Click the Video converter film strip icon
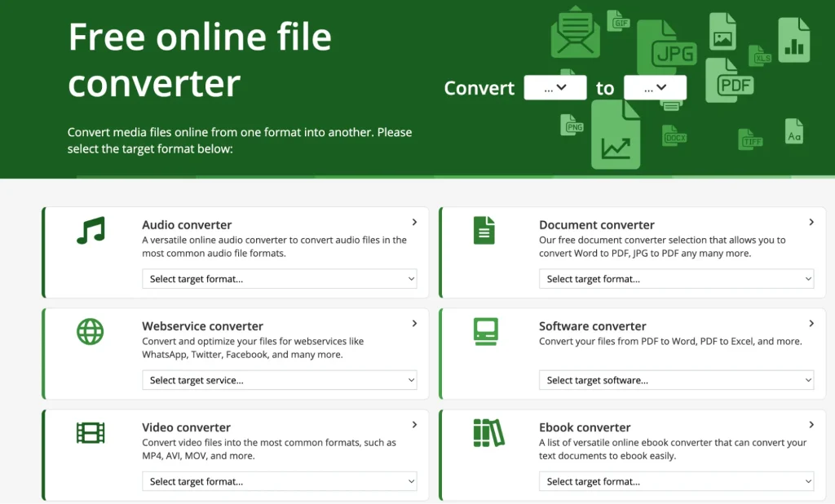This screenshot has height=504, width=835. tap(91, 432)
